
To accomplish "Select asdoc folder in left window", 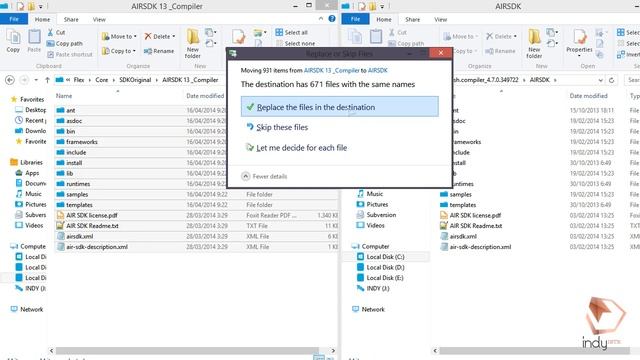I will 74,121.
